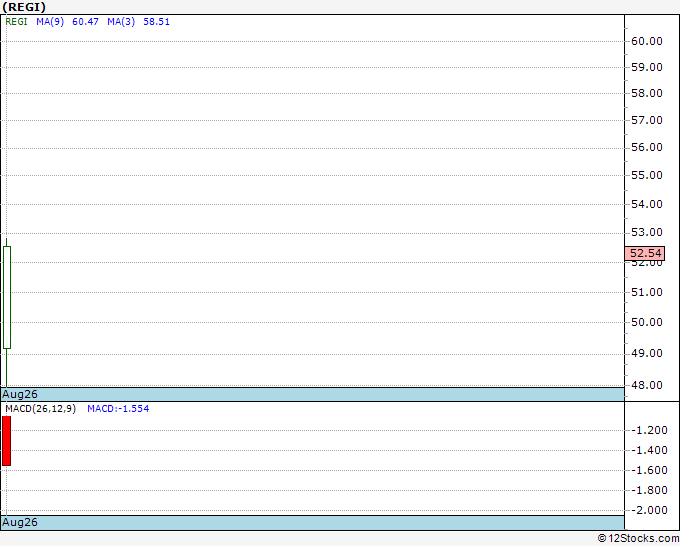Click the 49.00 price axis label

[647, 353]
